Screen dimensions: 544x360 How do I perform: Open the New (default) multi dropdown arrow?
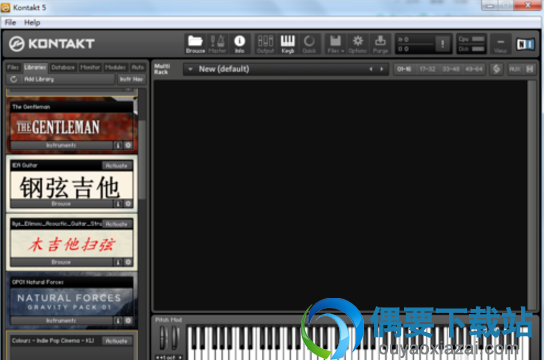tap(190, 69)
